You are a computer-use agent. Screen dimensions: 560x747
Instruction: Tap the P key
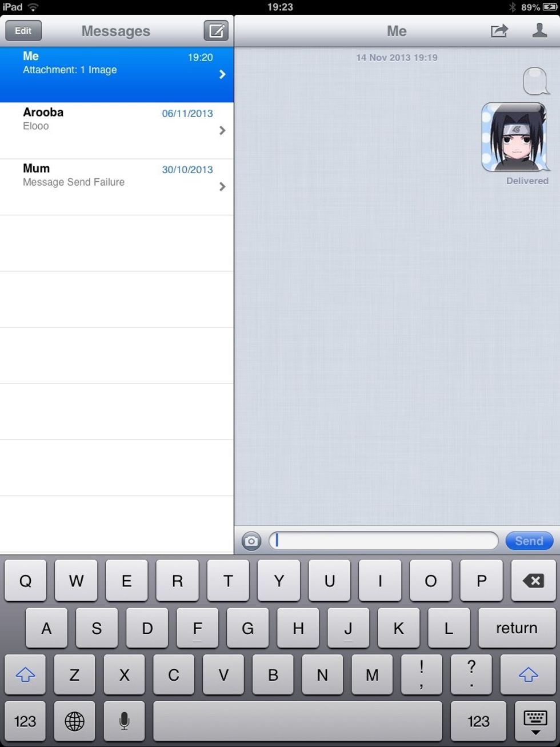pyautogui.click(x=481, y=581)
